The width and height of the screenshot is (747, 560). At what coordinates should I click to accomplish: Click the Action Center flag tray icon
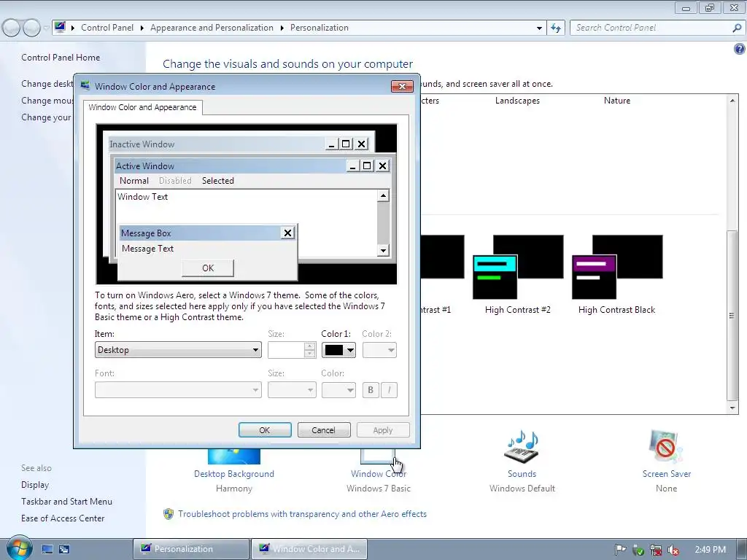620,550
